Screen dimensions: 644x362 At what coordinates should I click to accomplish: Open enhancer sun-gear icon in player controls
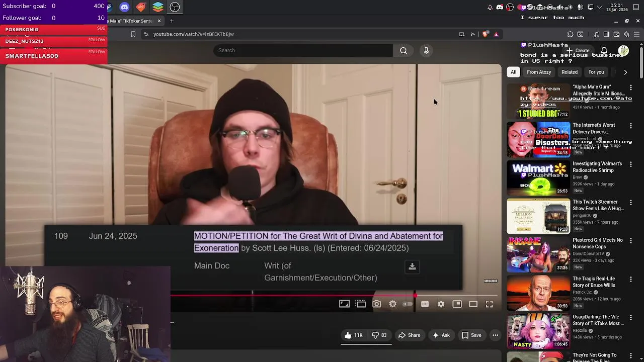[x=392, y=304]
